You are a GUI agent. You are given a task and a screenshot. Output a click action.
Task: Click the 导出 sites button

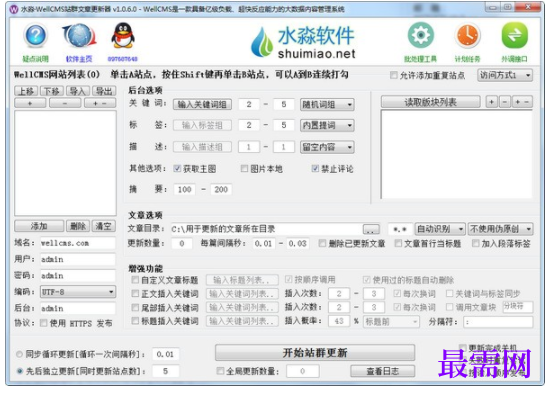coord(104,91)
